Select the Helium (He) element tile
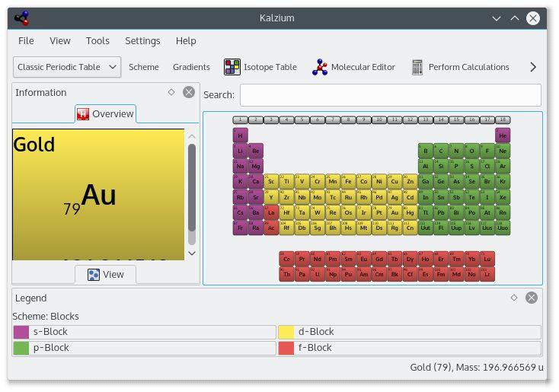 (503, 135)
